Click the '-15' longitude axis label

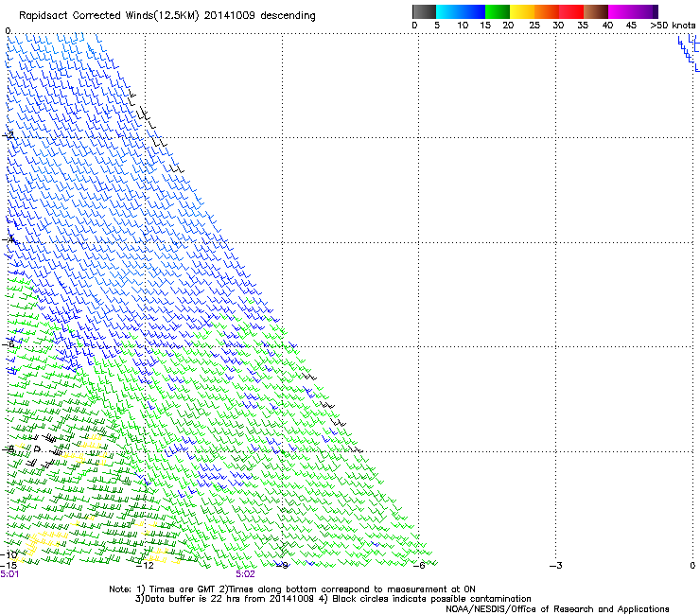point(9,566)
